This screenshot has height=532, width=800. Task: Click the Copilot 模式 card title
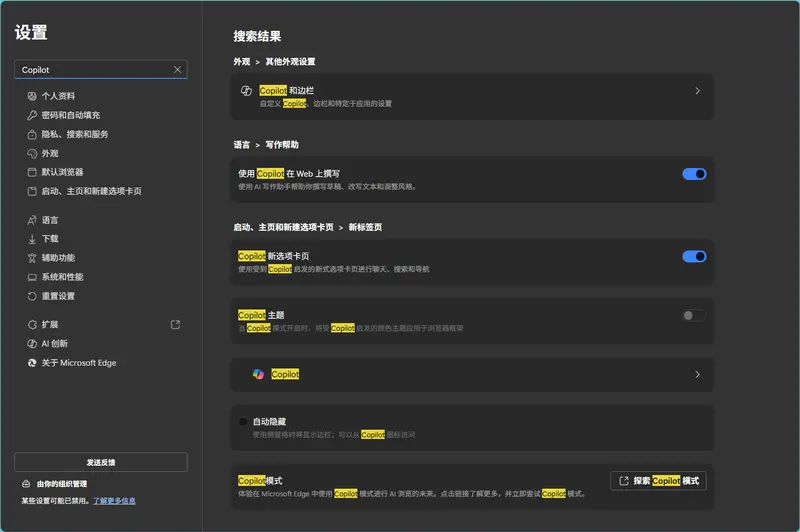pyautogui.click(x=260, y=480)
